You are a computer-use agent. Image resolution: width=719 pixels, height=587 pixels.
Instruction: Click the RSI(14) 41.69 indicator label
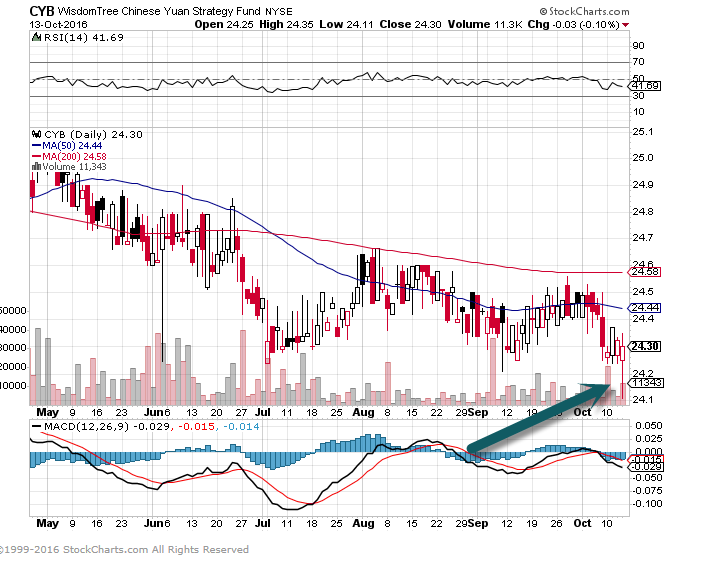click(x=83, y=38)
